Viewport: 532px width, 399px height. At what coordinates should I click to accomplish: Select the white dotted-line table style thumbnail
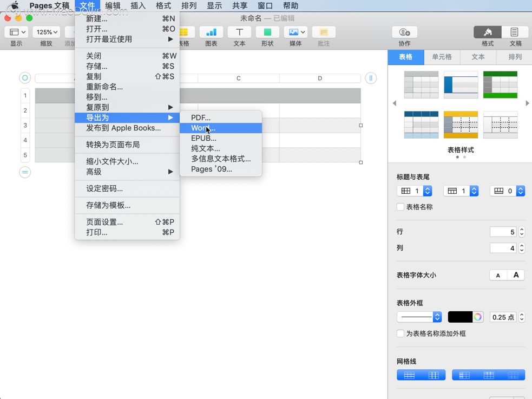tap(501, 125)
